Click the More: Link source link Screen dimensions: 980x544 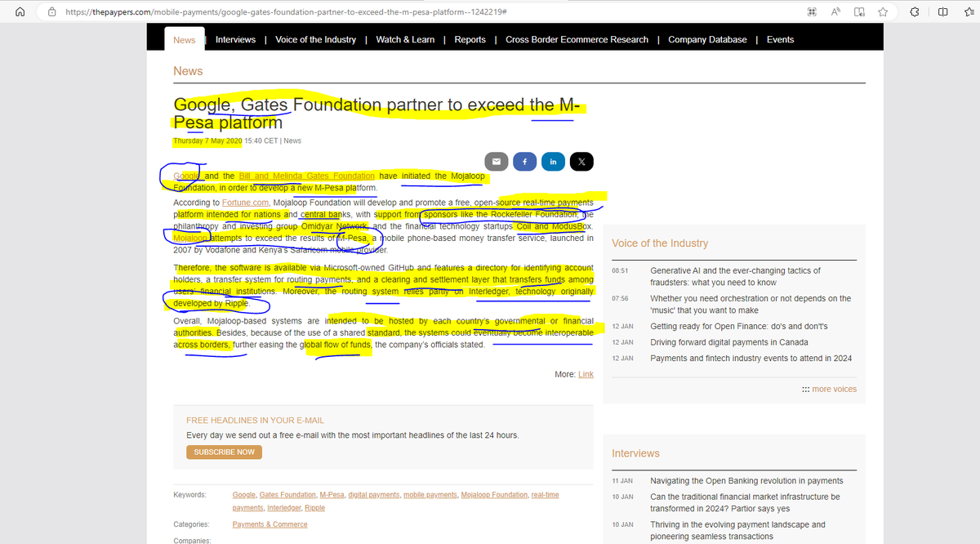coord(586,374)
